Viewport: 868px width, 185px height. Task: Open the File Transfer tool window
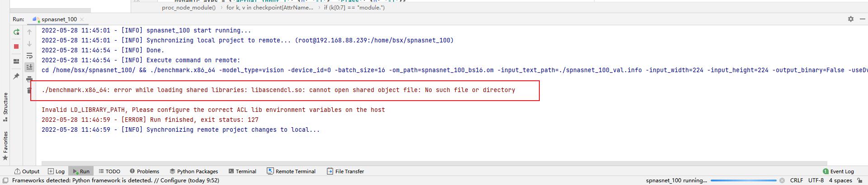(x=345, y=171)
